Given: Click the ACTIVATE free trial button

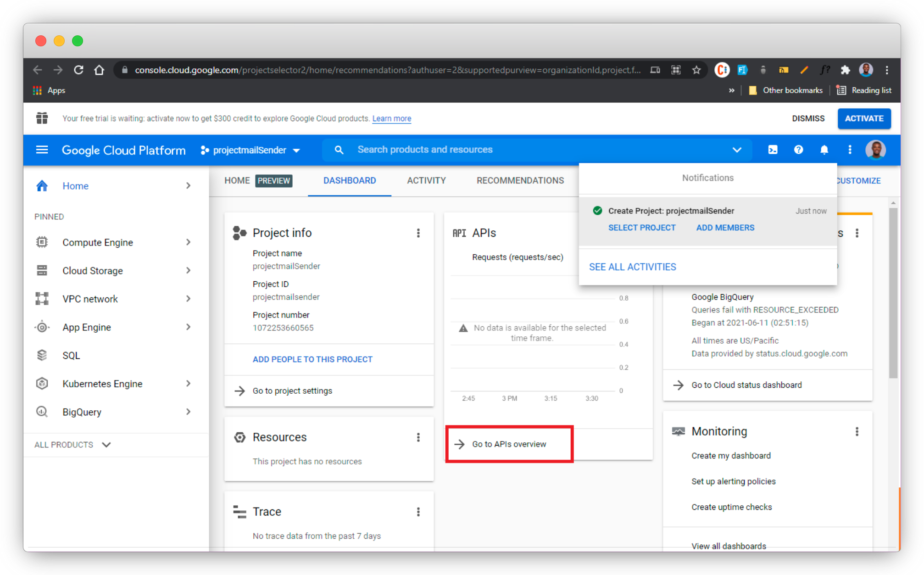Looking at the screenshot, I should click(864, 118).
